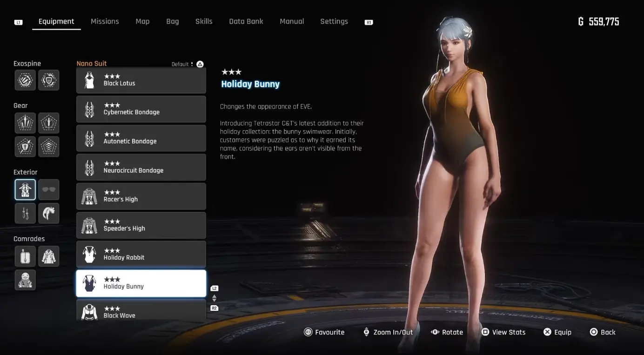Go to the Skills tab
Viewport: 644px width, 355px height.
tap(204, 21)
